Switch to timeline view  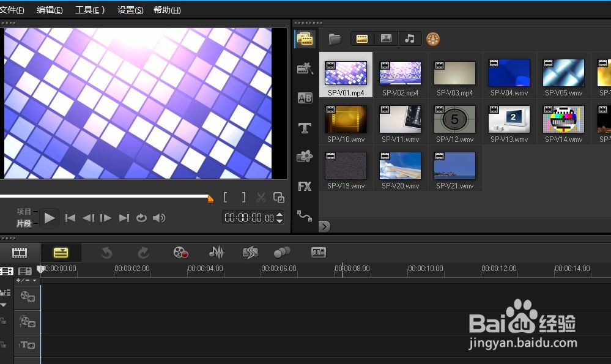click(61, 253)
